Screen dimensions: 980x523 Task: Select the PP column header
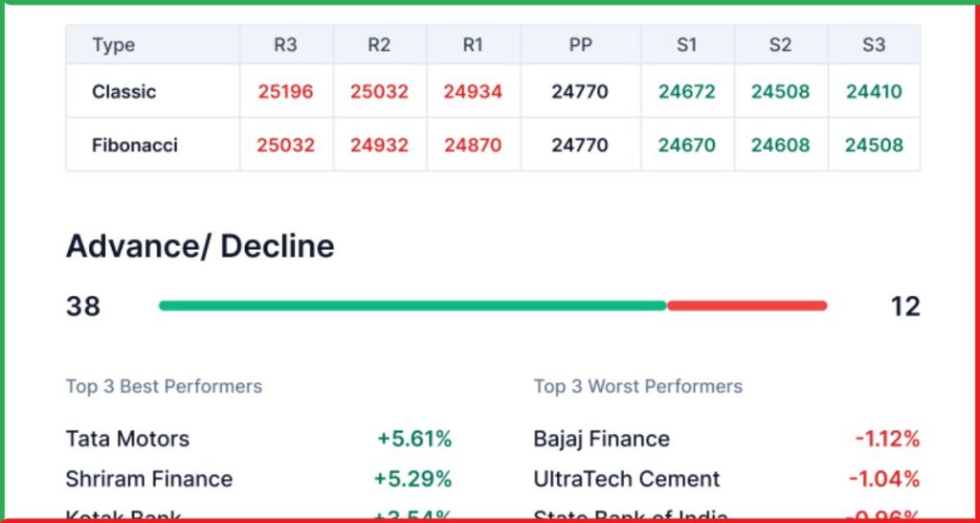(579, 45)
